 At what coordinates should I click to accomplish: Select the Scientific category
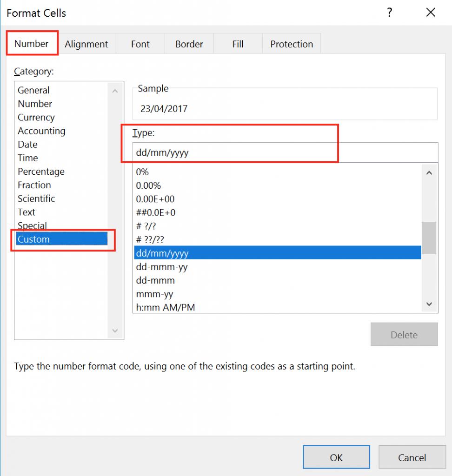coord(36,198)
